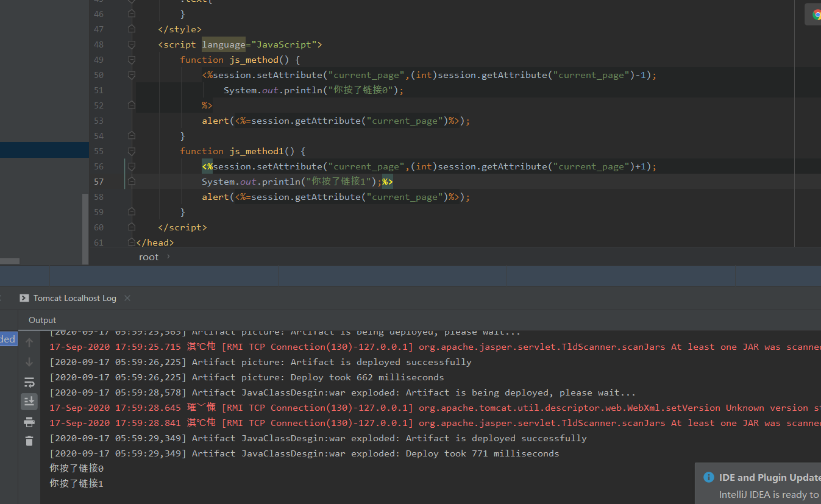This screenshot has width=821, height=504.
Task: Click the red 17:59:28.841 TldScanner log line
Action: tap(435, 423)
